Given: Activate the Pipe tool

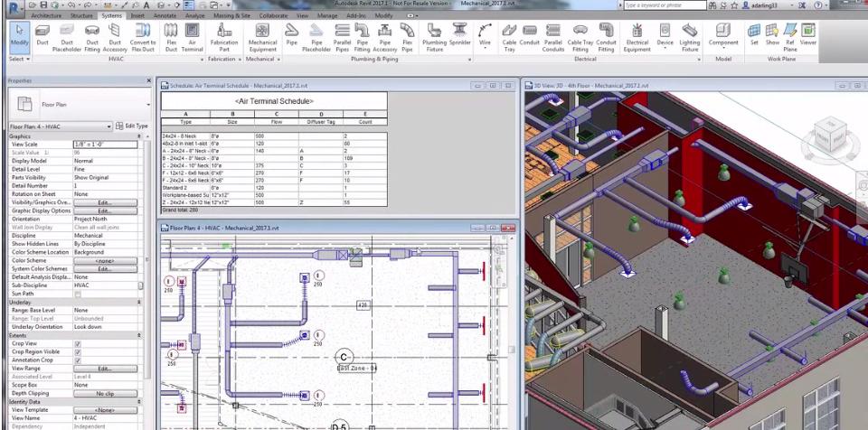Looking at the screenshot, I should (x=292, y=34).
